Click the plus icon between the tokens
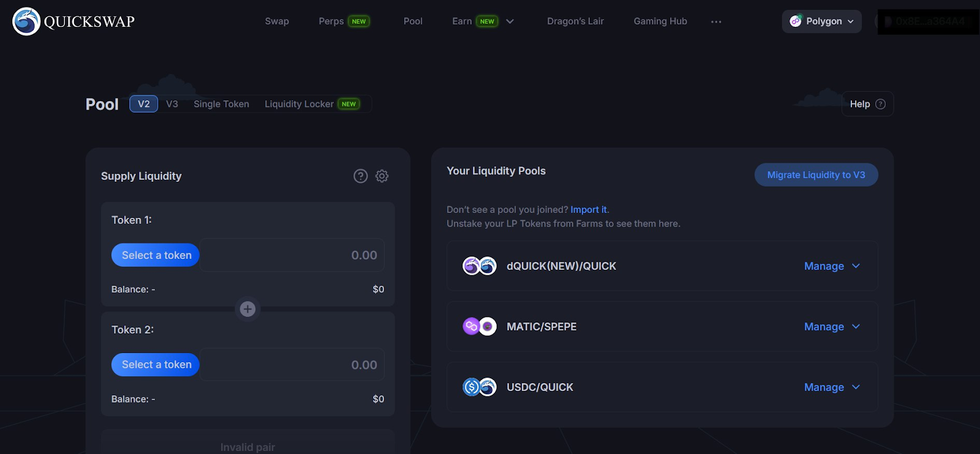Image resolution: width=980 pixels, height=454 pixels. (247, 309)
